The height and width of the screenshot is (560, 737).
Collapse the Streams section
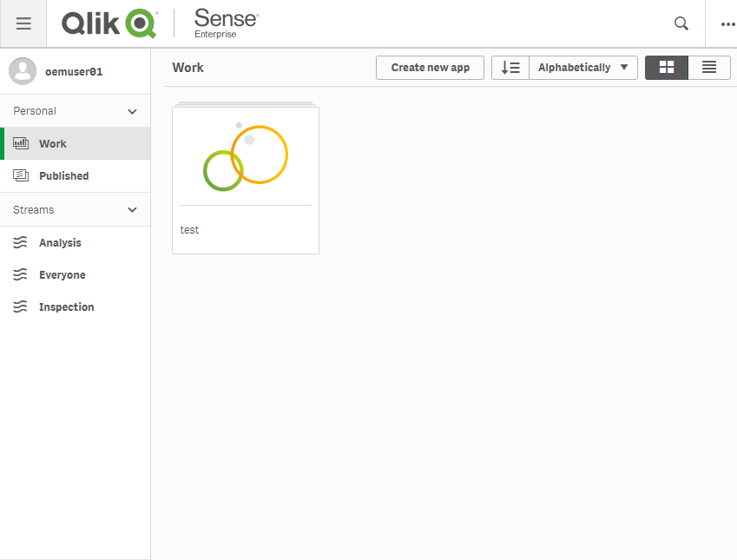pyautogui.click(x=132, y=210)
